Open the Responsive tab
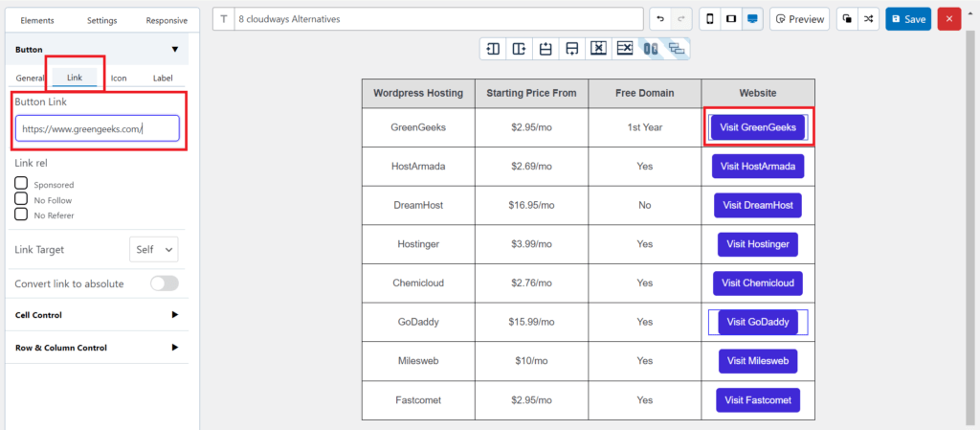 (x=167, y=21)
